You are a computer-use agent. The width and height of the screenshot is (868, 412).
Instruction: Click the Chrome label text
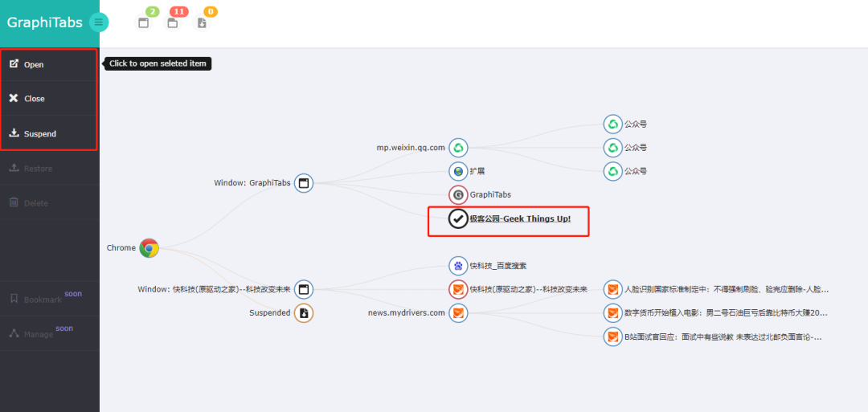tap(121, 247)
